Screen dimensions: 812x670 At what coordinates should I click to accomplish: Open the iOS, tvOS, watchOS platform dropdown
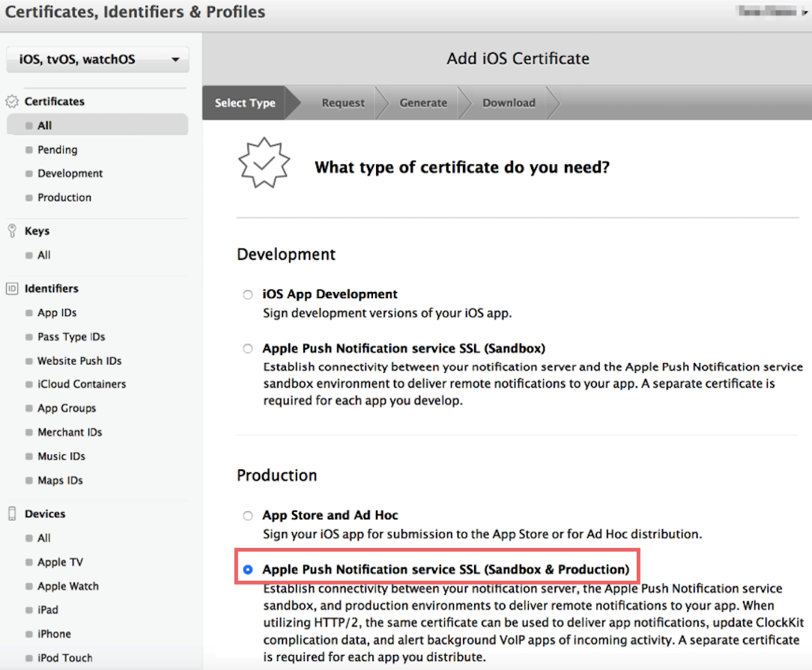(x=97, y=59)
